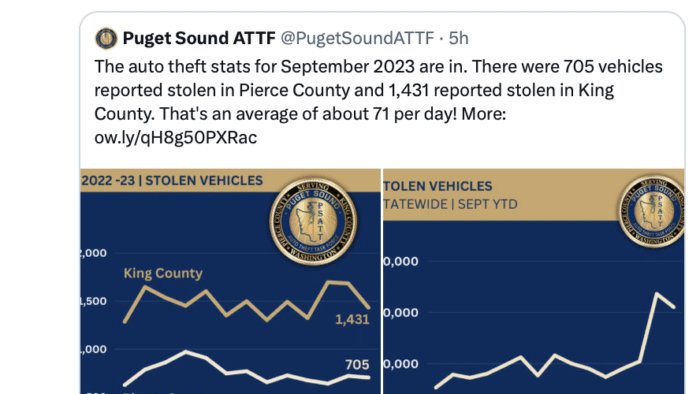Viewport: 700px width, 394px height.
Task: Click the white Pierce County trend line
Action: coord(246,368)
